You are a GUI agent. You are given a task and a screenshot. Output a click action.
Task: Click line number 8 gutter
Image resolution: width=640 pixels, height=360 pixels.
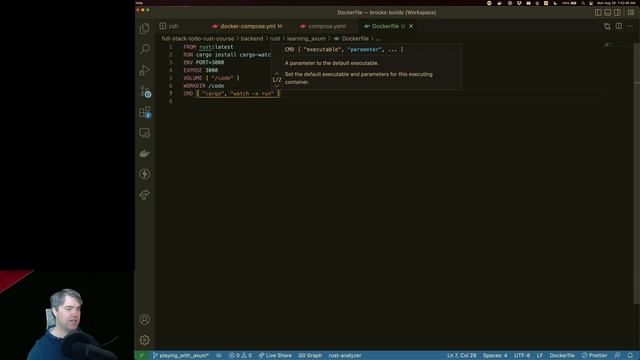pos(171,101)
